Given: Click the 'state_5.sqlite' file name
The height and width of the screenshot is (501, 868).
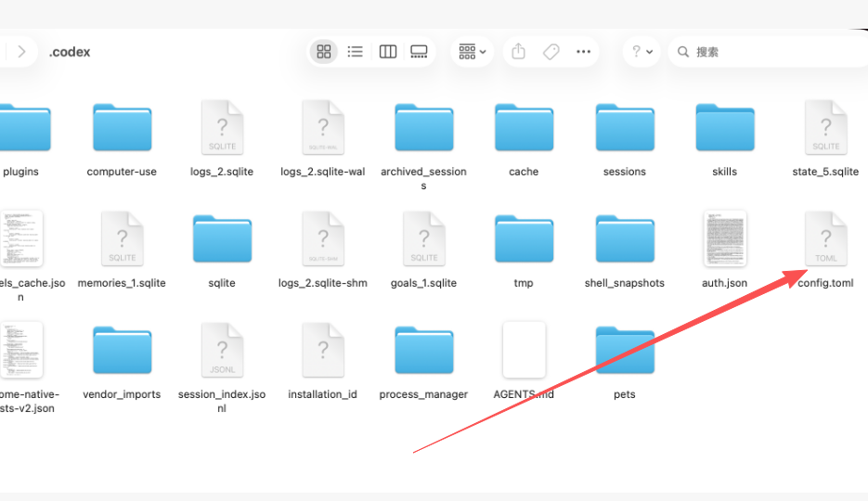Looking at the screenshot, I should click(825, 172).
